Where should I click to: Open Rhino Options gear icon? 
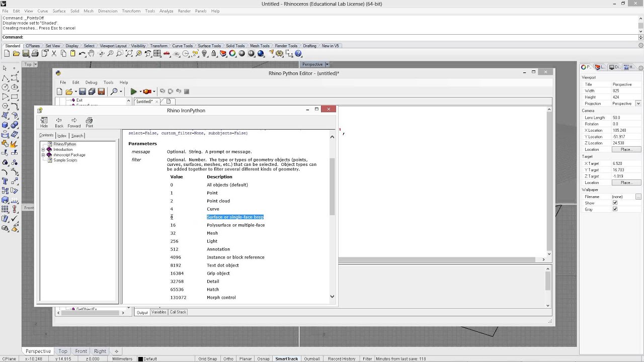pyautogui.click(x=278, y=53)
